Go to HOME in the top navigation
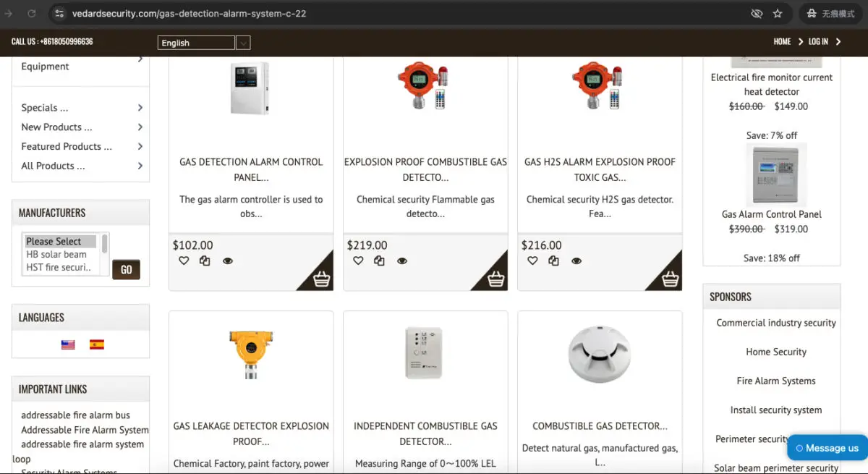Image resolution: width=868 pixels, height=474 pixels. pyautogui.click(x=782, y=42)
